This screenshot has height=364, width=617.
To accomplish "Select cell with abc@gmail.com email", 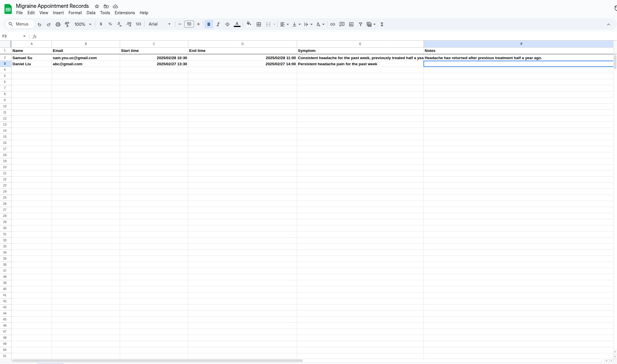I will point(86,64).
